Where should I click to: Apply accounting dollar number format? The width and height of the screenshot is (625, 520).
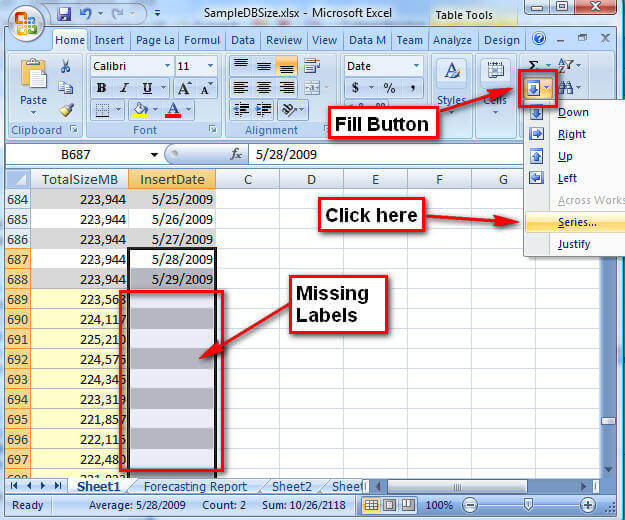[x=355, y=87]
